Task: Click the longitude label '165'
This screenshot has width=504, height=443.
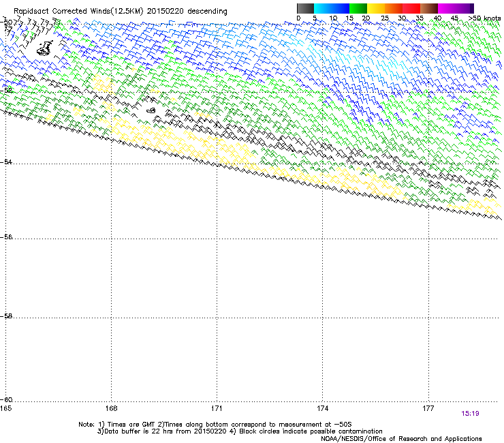Action: tap(5, 408)
